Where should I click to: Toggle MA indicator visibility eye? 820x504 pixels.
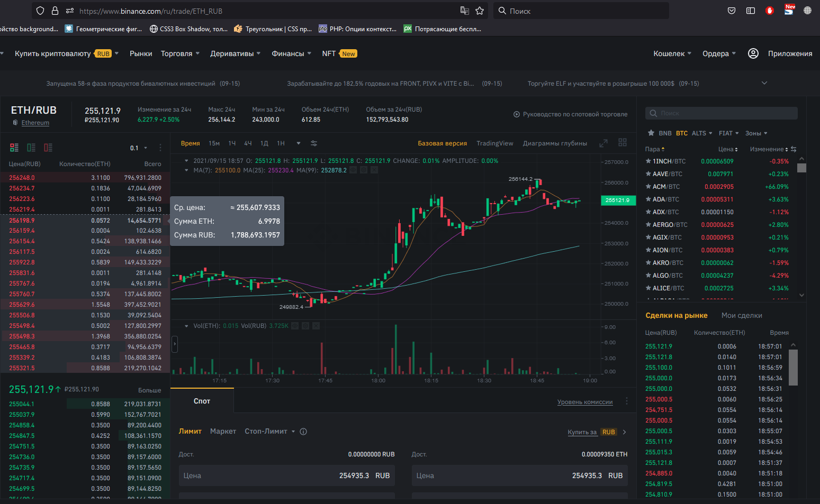[353, 170]
